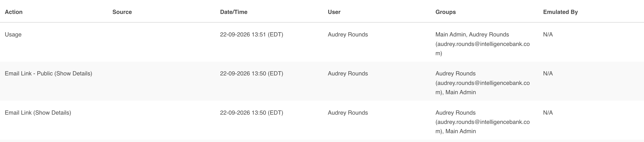Click groups cell of Email Link - Public row
The image size is (644, 142).
pyautogui.click(x=482, y=83)
